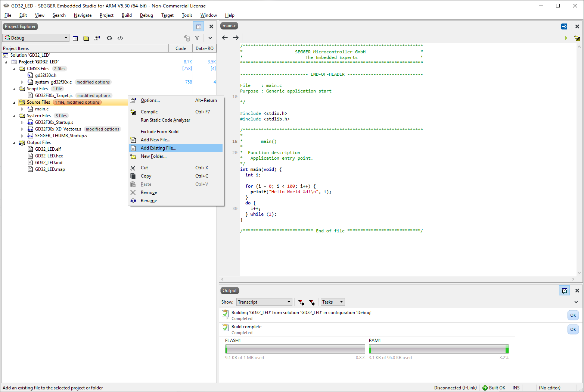Open the project properties icon in Project Explorer
This screenshot has height=392, width=584.
coord(97,38)
